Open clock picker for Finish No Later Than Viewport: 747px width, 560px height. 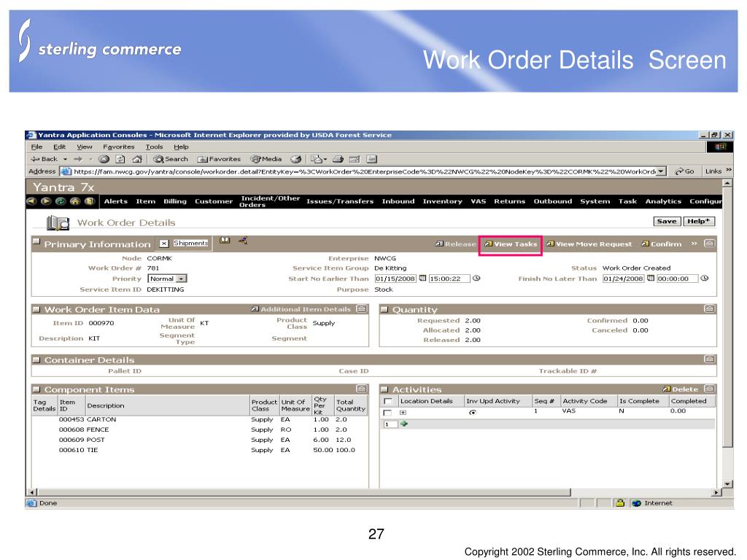coord(705,279)
